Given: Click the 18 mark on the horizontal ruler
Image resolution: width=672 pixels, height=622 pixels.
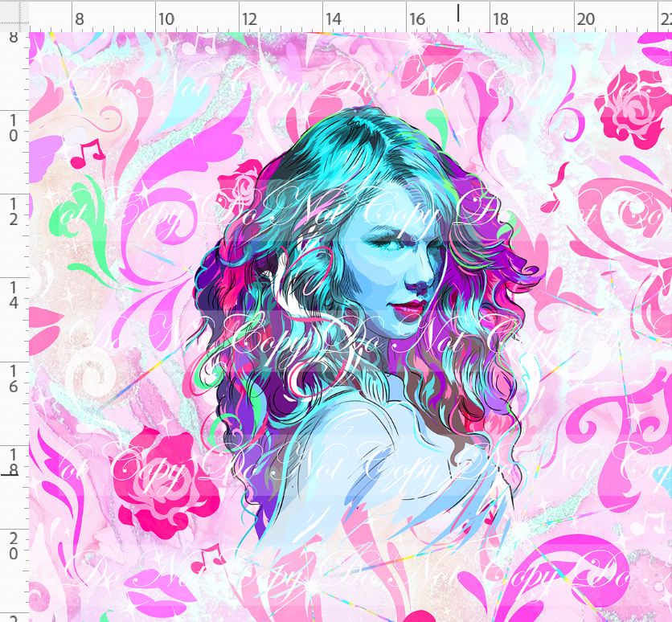Looking at the screenshot, I should (500, 18).
